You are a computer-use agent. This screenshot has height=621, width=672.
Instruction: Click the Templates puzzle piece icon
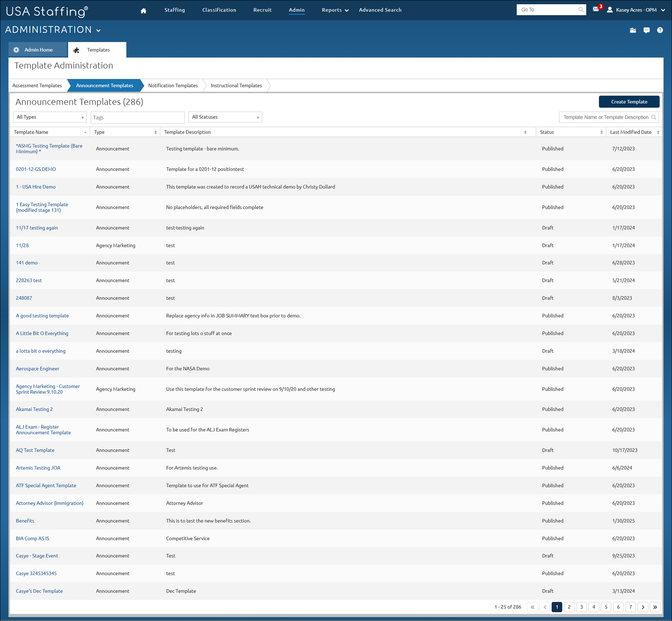(x=76, y=50)
